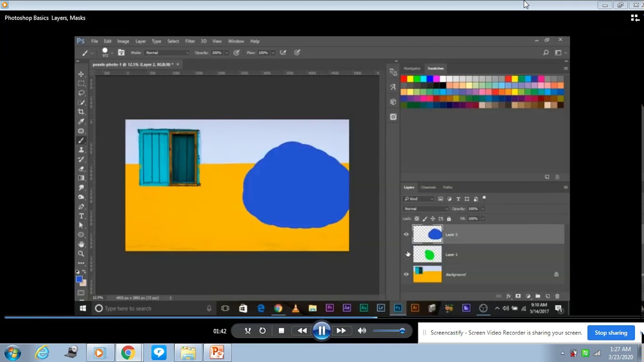Pause the video with the player button
The width and height of the screenshot is (644, 362).
[x=321, y=330]
